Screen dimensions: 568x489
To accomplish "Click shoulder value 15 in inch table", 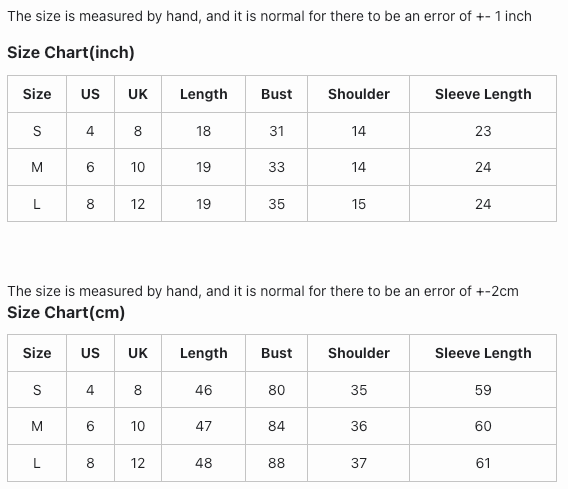I will 359,204.
